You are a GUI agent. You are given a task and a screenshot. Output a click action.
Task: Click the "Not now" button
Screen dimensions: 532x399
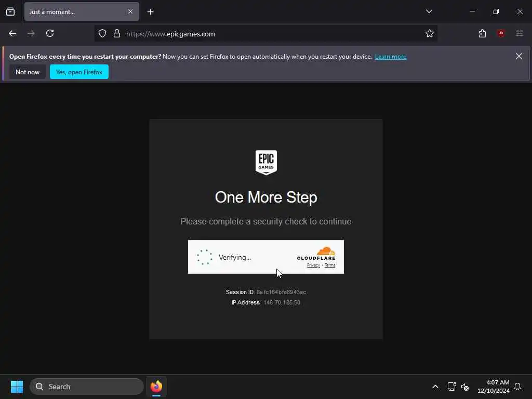coord(28,72)
